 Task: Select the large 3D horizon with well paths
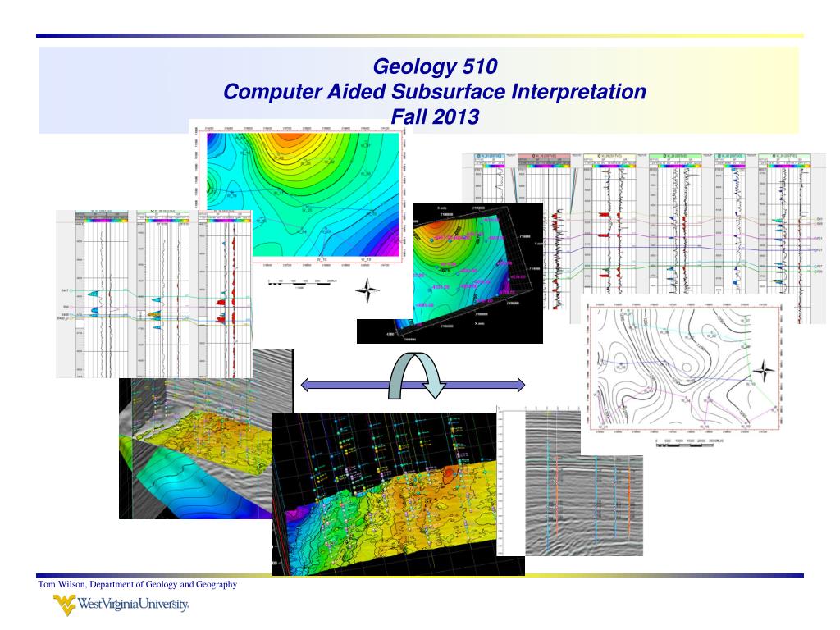398,494
